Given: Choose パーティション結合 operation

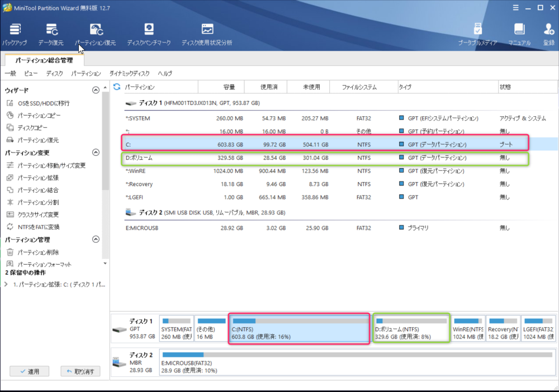Looking at the screenshot, I should click(x=33, y=190).
